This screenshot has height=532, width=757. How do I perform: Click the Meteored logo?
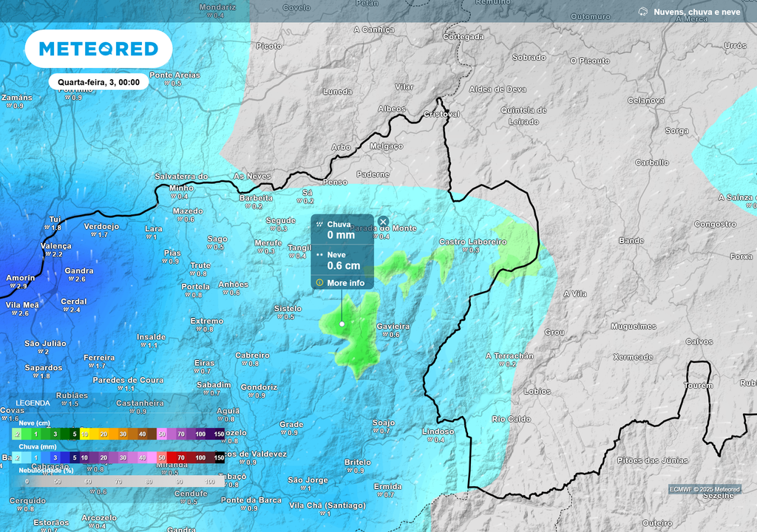point(98,49)
